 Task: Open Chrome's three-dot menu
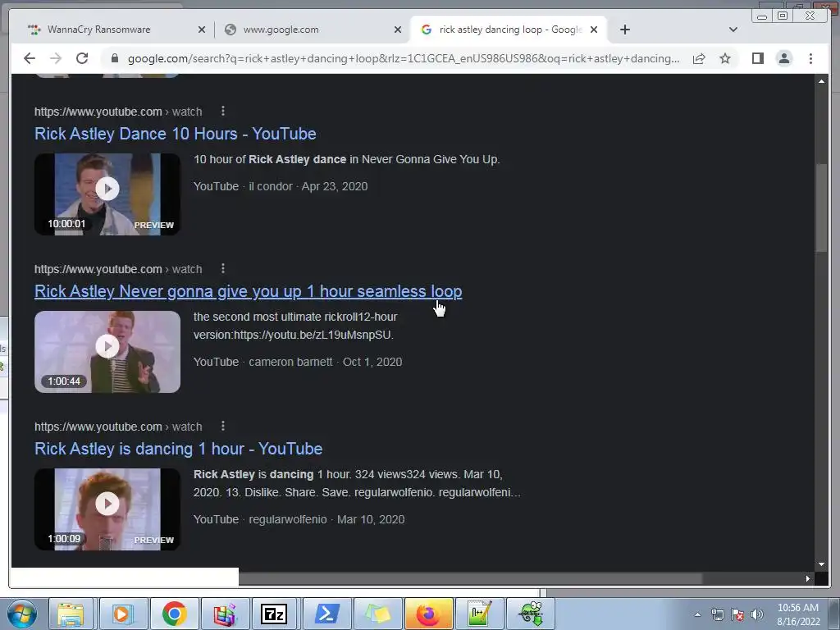pos(810,58)
